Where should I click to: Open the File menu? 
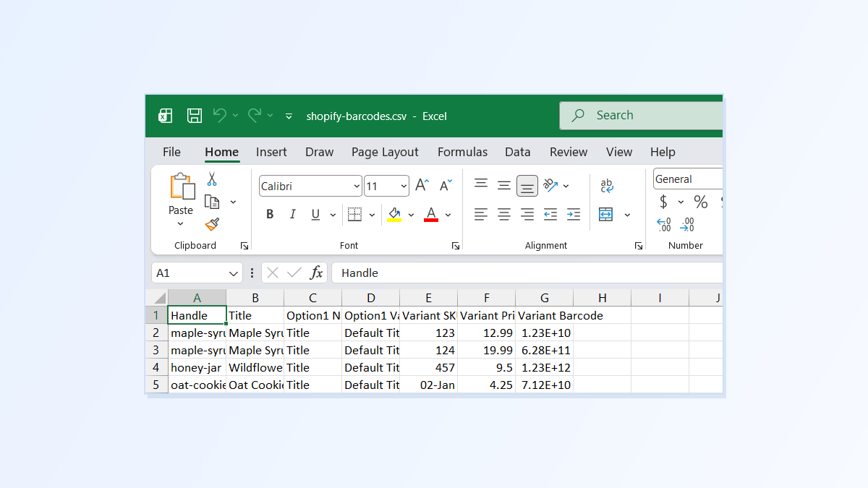tap(171, 152)
